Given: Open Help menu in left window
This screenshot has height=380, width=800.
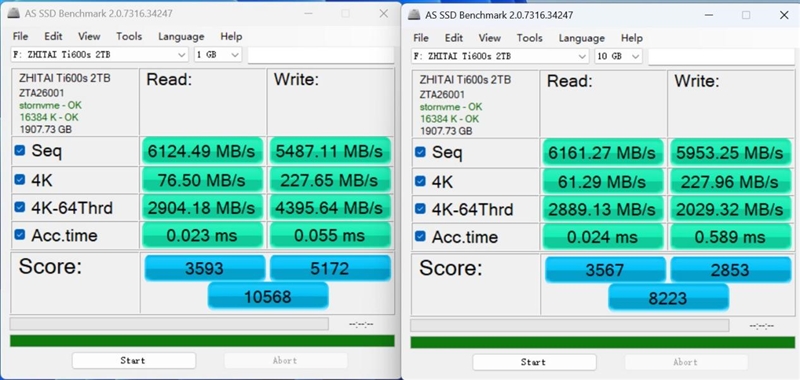Looking at the screenshot, I should [x=231, y=36].
